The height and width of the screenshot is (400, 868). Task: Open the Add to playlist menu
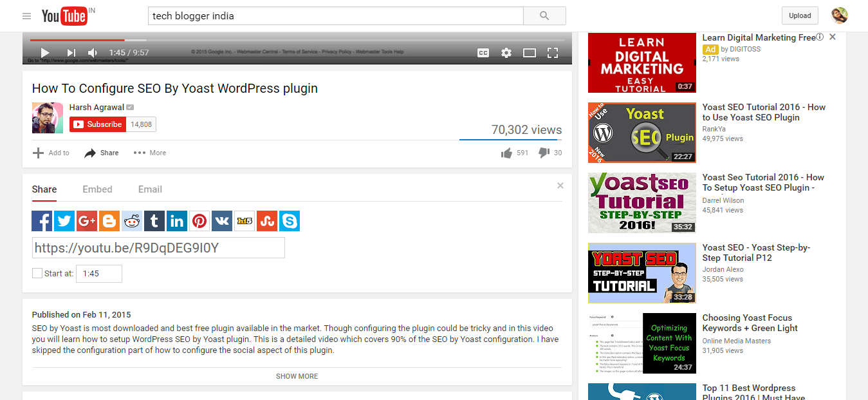(x=51, y=153)
